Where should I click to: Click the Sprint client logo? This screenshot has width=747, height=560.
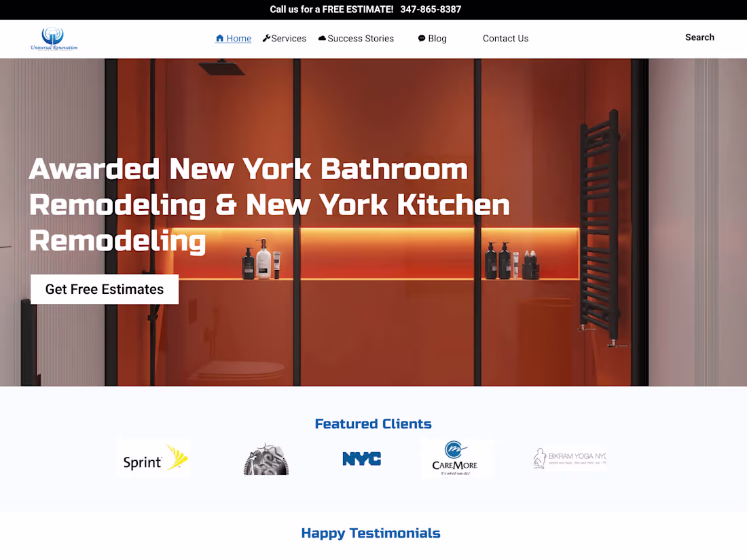pyautogui.click(x=153, y=458)
